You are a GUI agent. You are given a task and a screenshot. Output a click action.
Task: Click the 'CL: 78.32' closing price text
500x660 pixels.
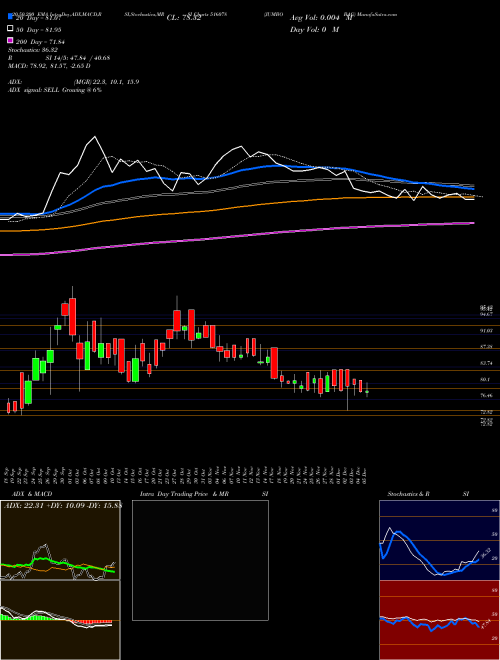pos(183,18)
